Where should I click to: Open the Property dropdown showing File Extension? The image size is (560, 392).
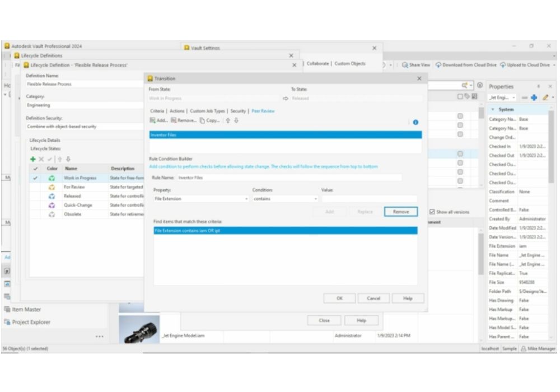pyautogui.click(x=200, y=199)
